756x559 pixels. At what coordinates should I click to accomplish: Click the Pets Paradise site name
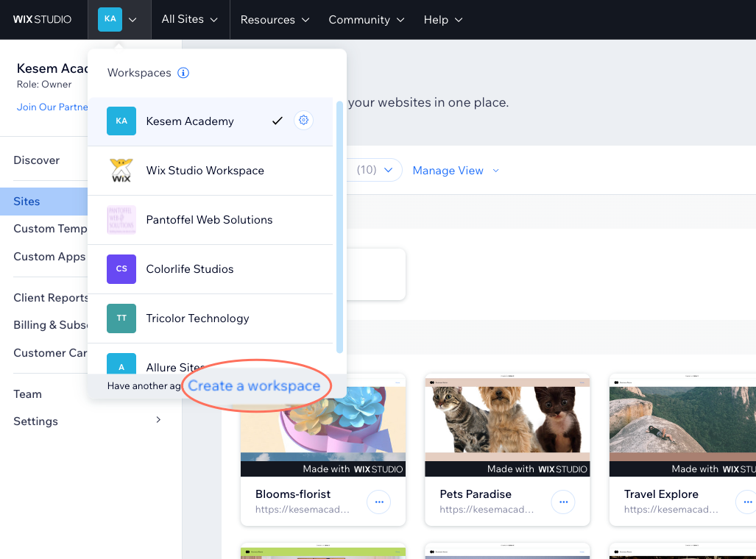476,494
